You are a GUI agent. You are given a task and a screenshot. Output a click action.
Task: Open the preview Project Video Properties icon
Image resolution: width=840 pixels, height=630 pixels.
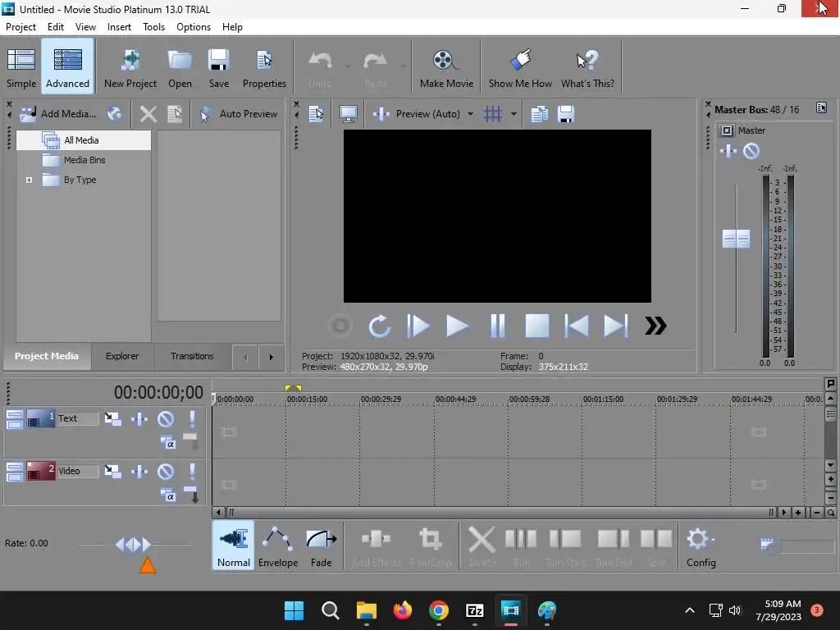pyautogui.click(x=316, y=113)
